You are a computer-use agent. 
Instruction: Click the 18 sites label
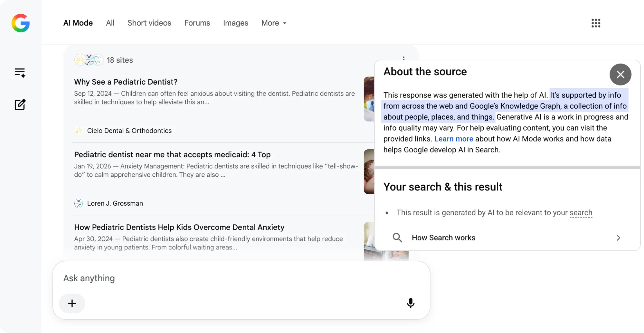pos(120,60)
